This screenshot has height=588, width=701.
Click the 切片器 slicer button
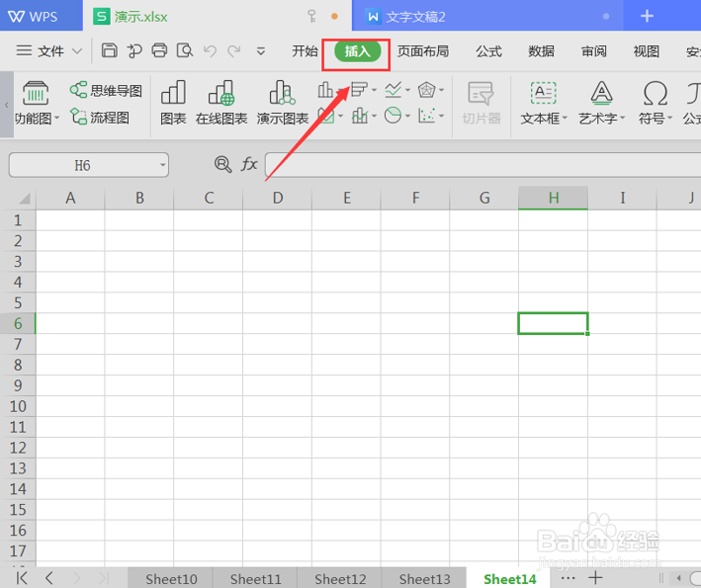point(482,103)
